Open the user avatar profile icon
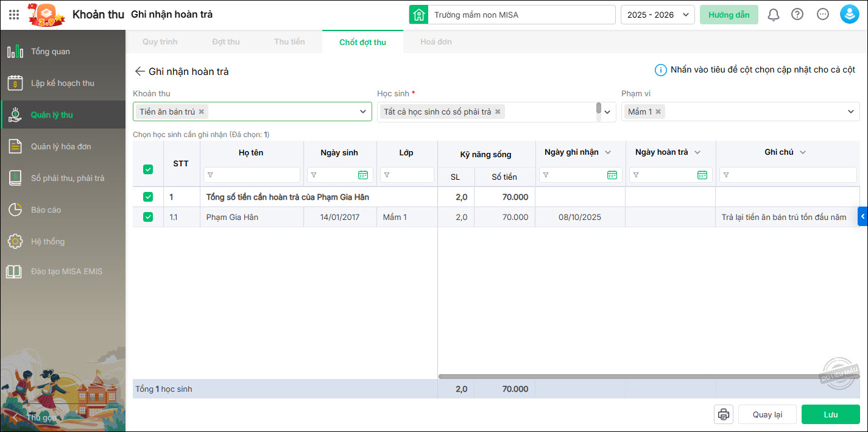 tap(849, 15)
